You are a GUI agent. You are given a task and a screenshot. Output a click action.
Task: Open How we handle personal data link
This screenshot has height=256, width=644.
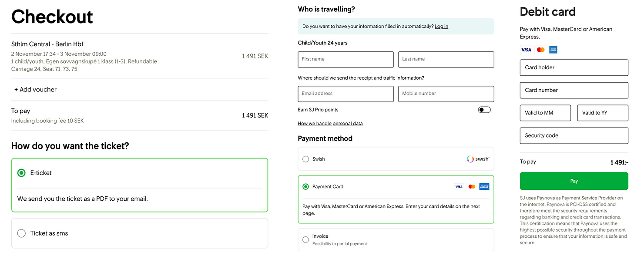[x=330, y=124]
